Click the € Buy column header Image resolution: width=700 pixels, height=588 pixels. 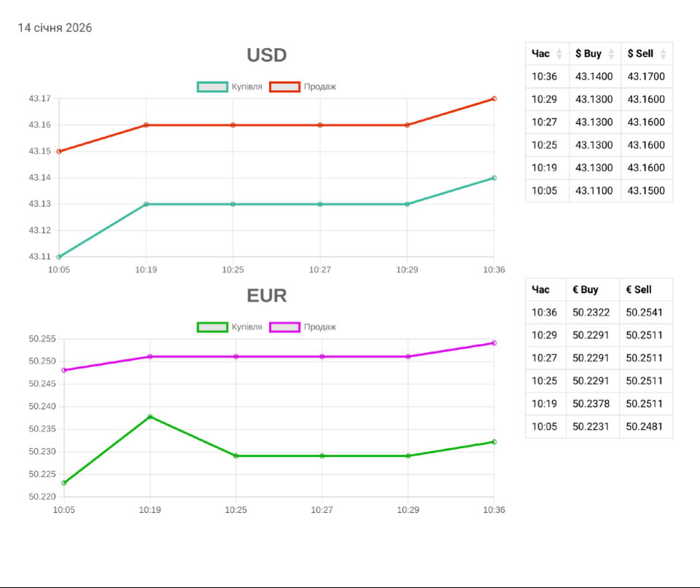click(586, 290)
